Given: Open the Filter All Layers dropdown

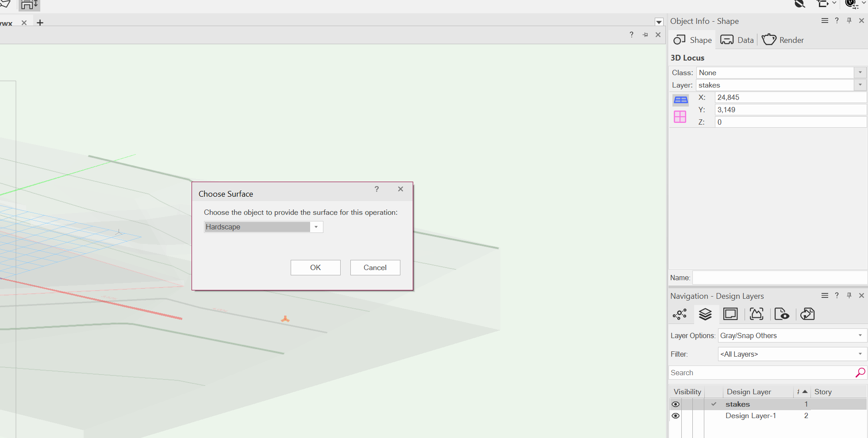Looking at the screenshot, I should click(x=860, y=354).
